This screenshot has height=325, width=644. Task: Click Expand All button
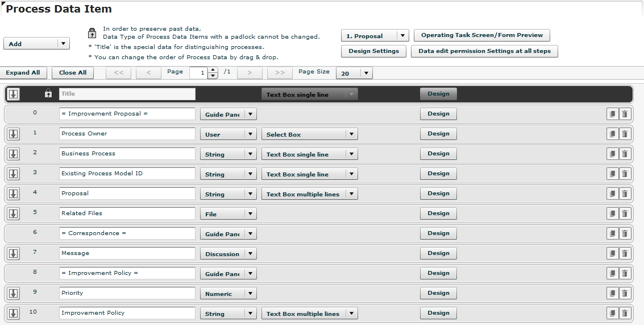pos(23,73)
